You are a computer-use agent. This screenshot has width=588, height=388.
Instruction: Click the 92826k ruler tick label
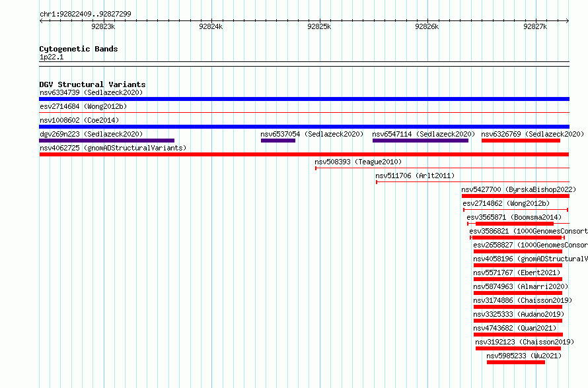pos(427,26)
